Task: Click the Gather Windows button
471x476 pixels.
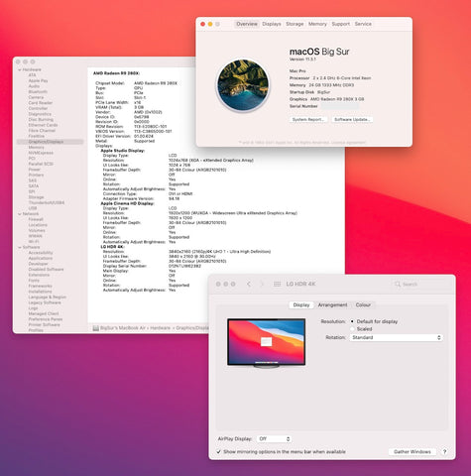Action: [412, 451]
